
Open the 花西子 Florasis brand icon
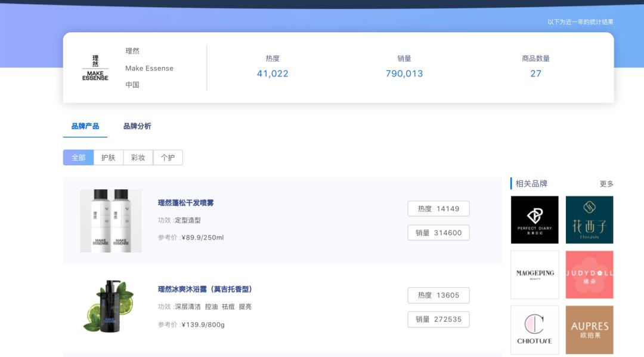589,220
